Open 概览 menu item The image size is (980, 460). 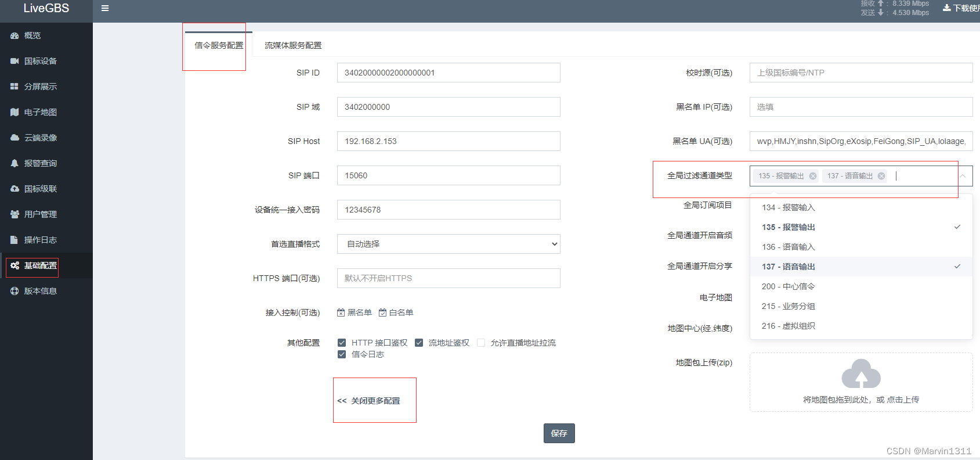click(46, 35)
